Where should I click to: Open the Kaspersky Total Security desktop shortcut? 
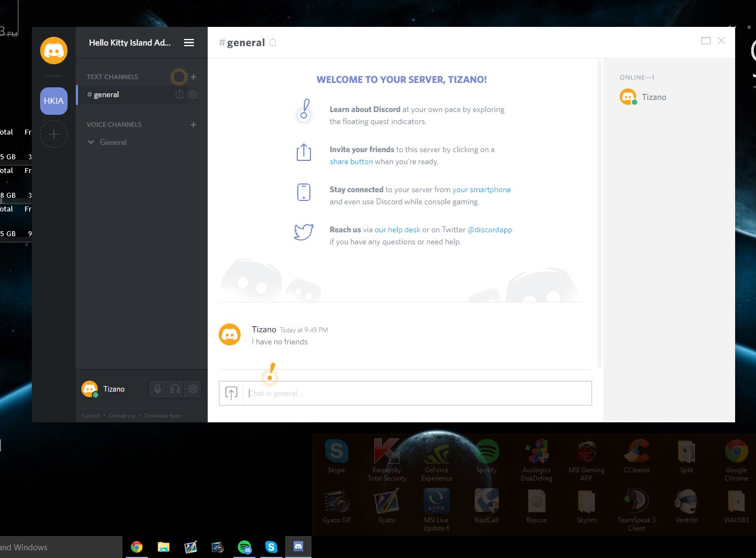pyautogui.click(x=387, y=460)
